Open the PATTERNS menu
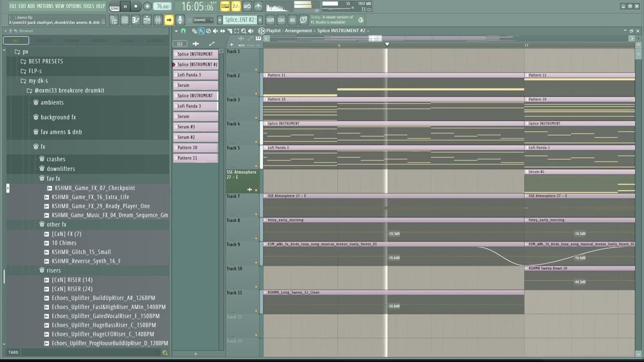 coord(45,6)
